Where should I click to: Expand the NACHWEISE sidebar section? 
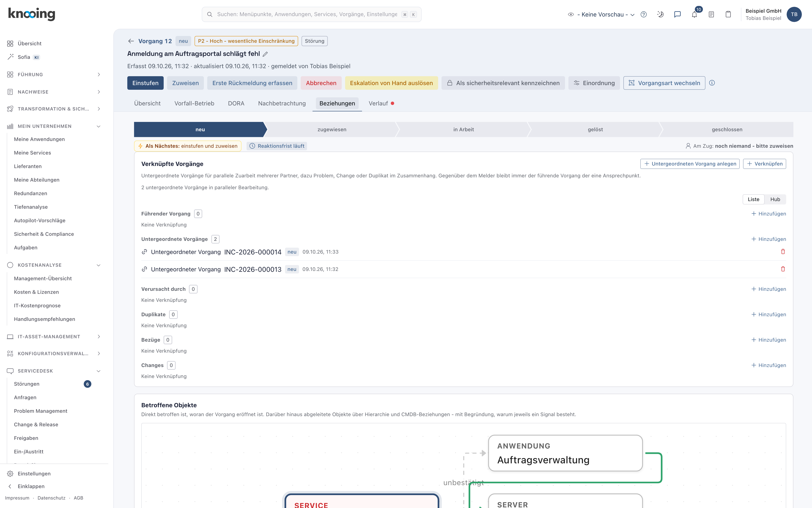pyautogui.click(x=54, y=92)
